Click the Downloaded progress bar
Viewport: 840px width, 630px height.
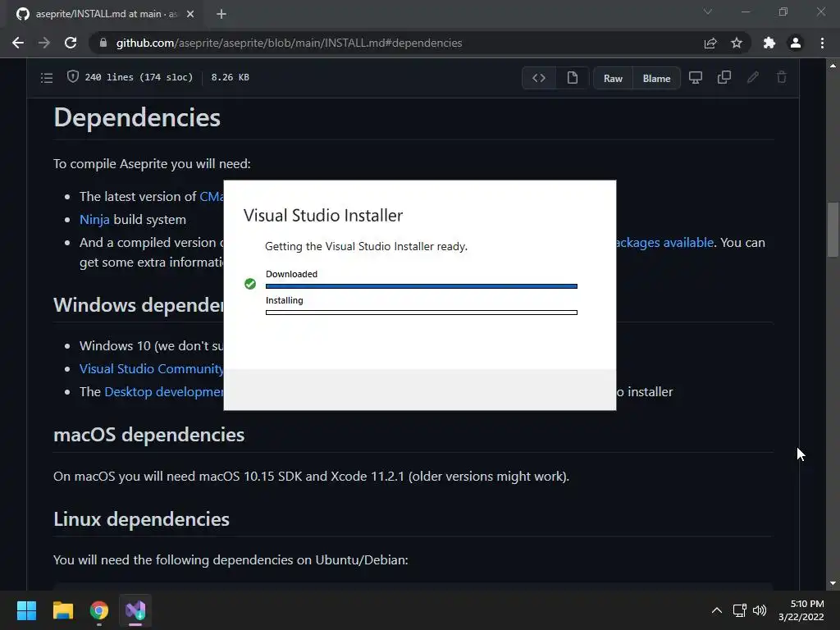pyautogui.click(x=422, y=286)
